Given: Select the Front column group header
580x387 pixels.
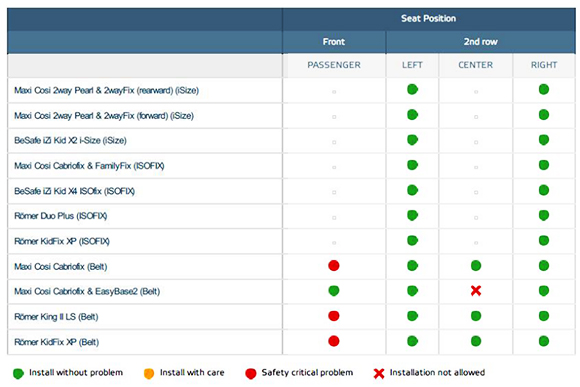Looking at the screenshot, I should coord(334,42).
